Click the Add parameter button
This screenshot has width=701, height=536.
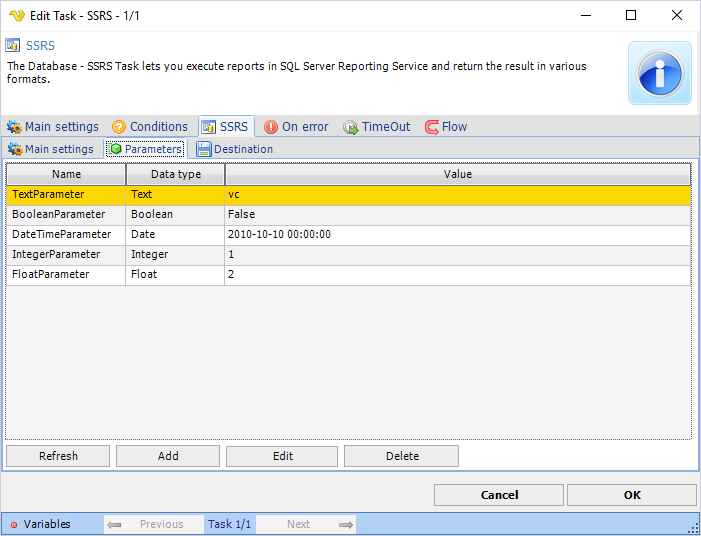[x=168, y=456]
